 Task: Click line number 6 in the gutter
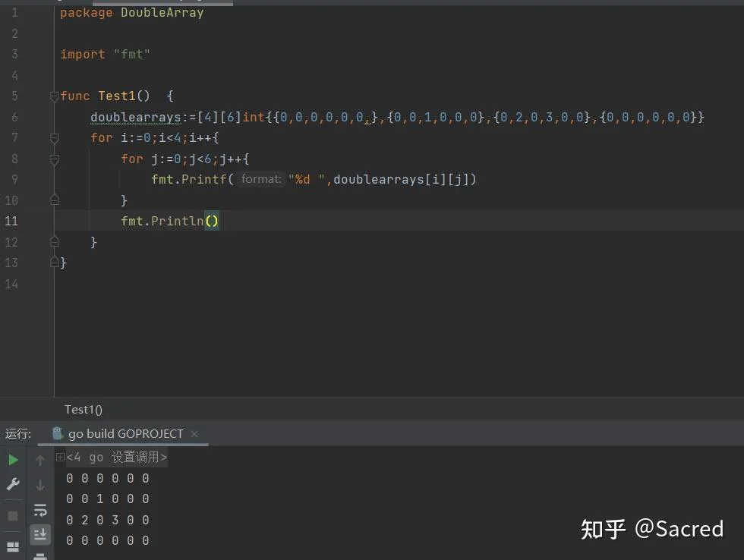pos(14,117)
